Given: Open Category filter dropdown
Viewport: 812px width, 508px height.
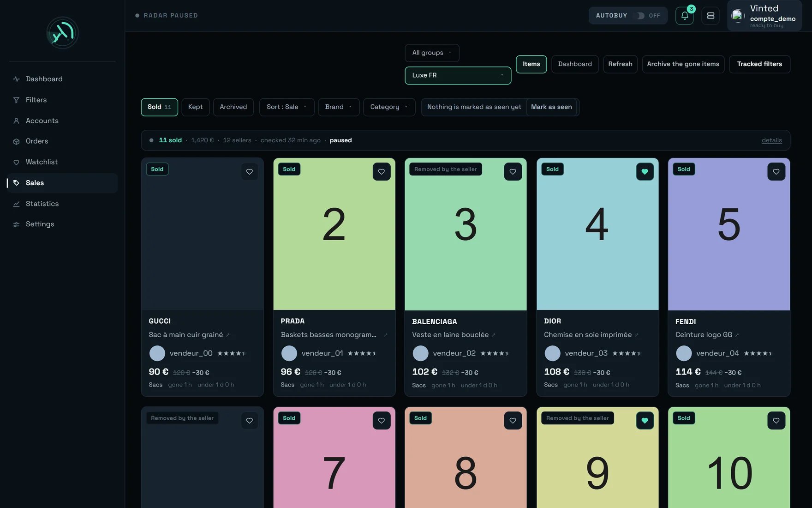Looking at the screenshot, I should coord(389,107).
